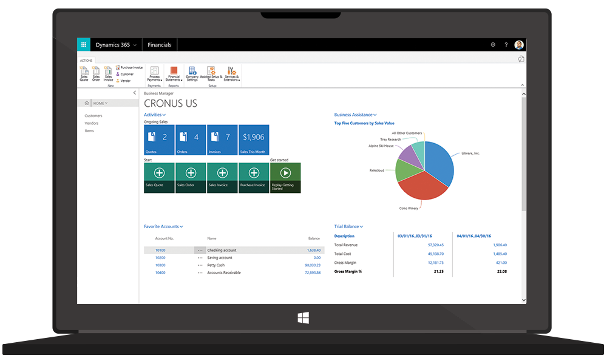Click Petty Cash balance 98,030.23
Image resolution: width=607 pixels, height=364 pixels.
(313, 265)
